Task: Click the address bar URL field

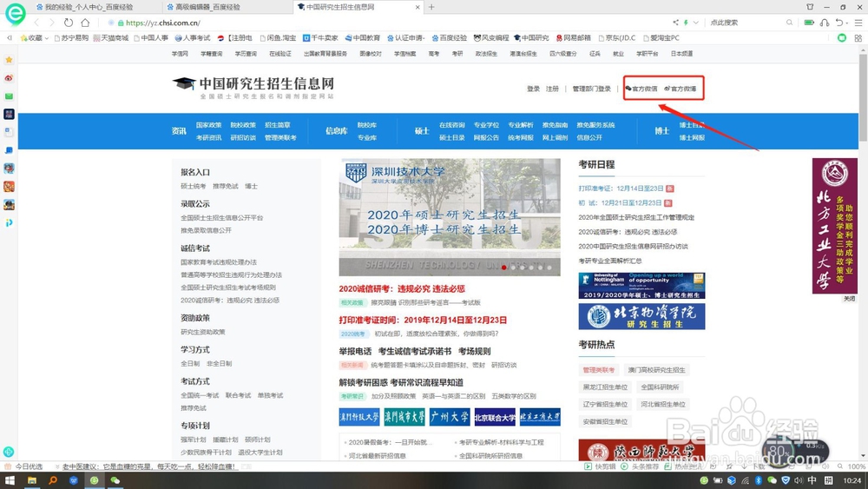Action: click(387, 23)
